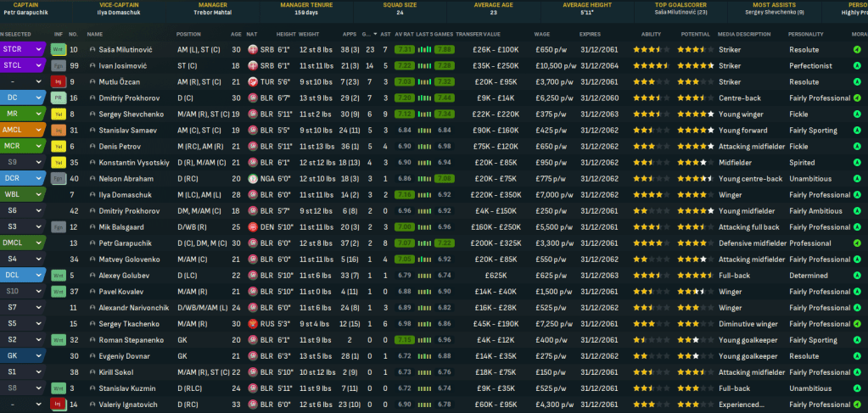Click the red Inj icon for Mutlu Özcan

(x=59, y=82)
